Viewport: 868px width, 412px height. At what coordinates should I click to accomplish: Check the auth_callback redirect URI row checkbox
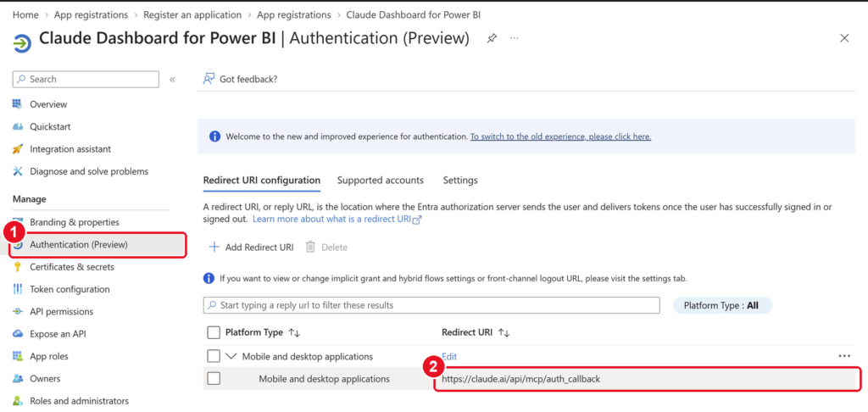click(x=213, y=379)
